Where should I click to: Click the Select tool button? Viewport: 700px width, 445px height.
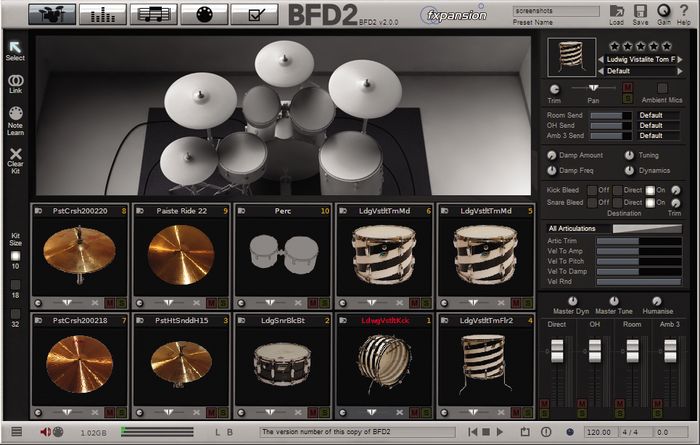pos(15,49)
